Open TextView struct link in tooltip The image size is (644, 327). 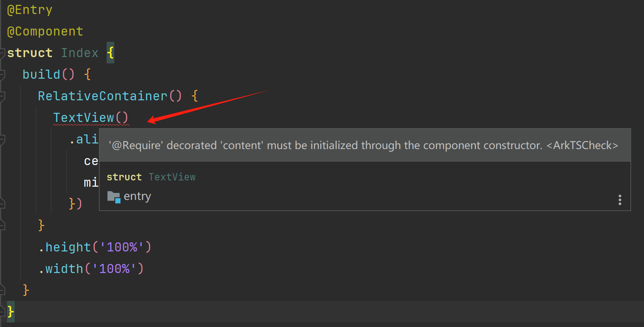(x=172, y=177)
